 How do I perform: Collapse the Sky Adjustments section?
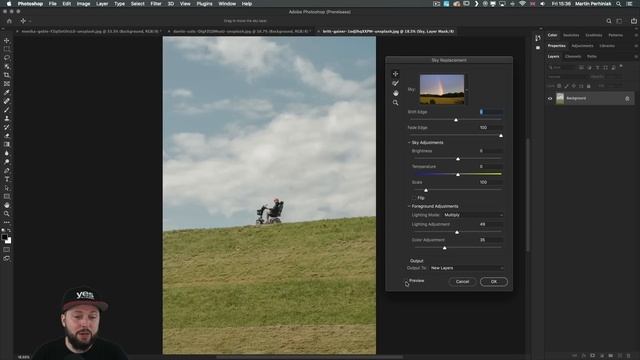[x=409, y=142]
